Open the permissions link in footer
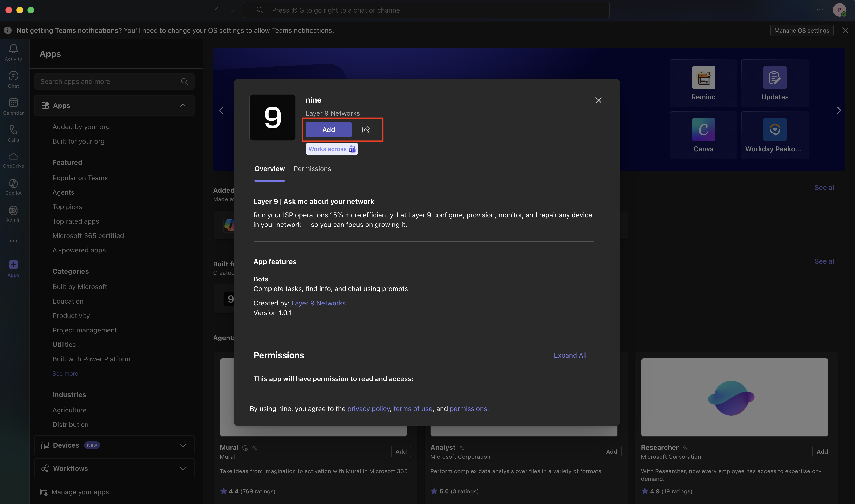This screenshot has height=504, width=855. [x=468, y=409]
